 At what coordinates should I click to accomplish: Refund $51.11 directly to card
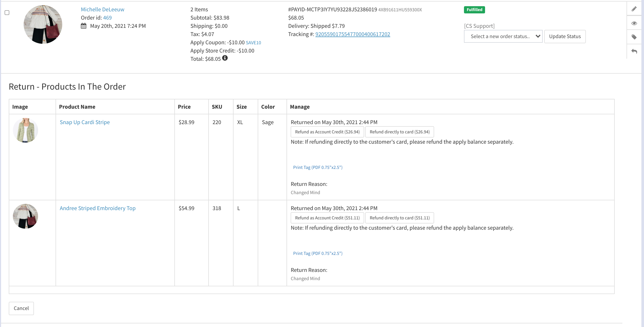[x=399, y=218]
